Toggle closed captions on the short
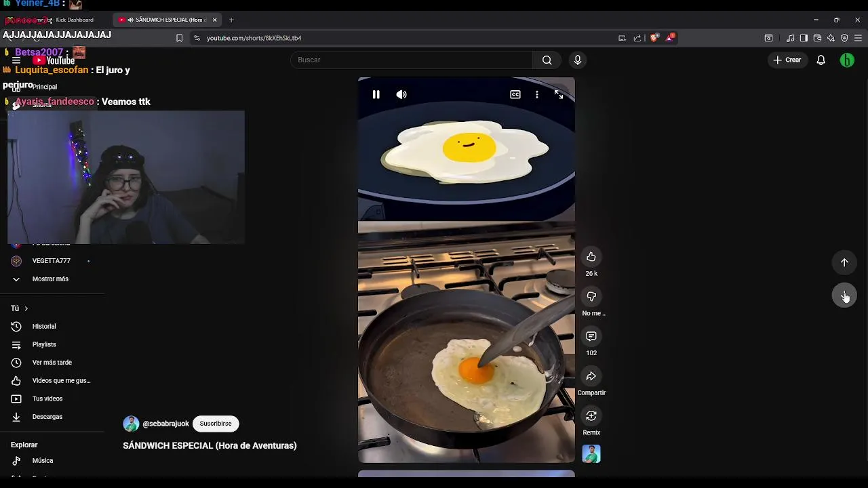 click(x=515, y=95)
